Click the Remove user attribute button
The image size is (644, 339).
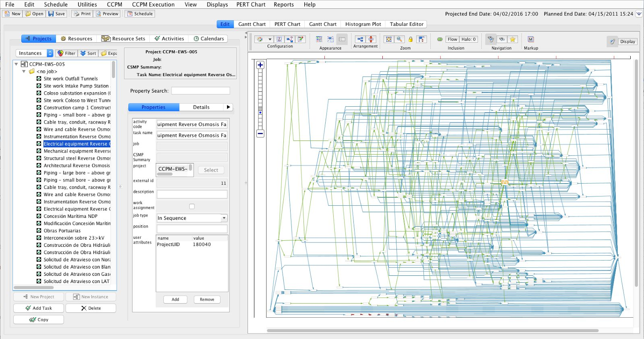207,300
